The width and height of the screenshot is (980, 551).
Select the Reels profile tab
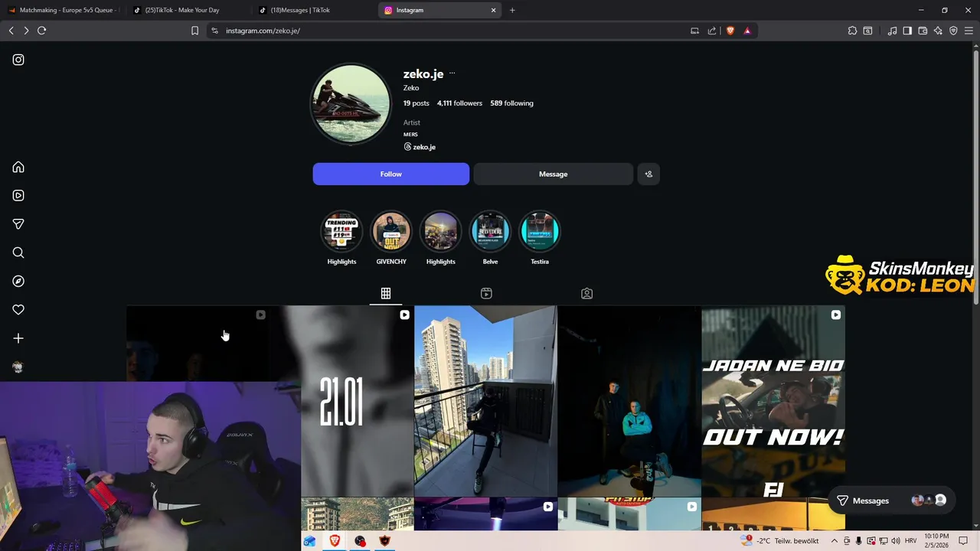[486, 293]
